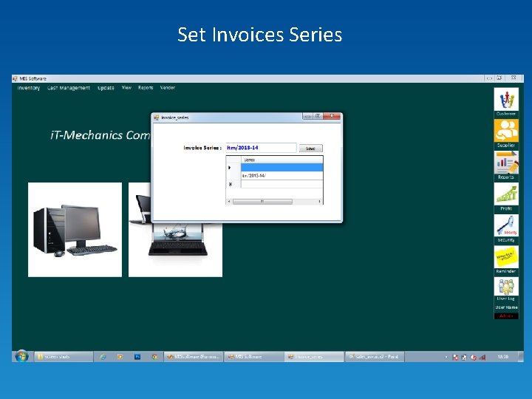Open the Reports menu
Screen dimensions: 532x399
tap(146, 87)
